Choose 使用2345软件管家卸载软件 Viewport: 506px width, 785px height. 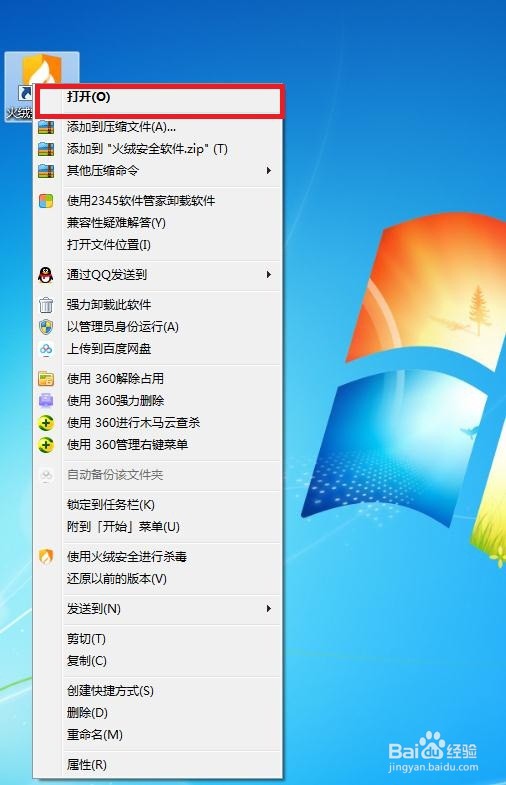158,201
